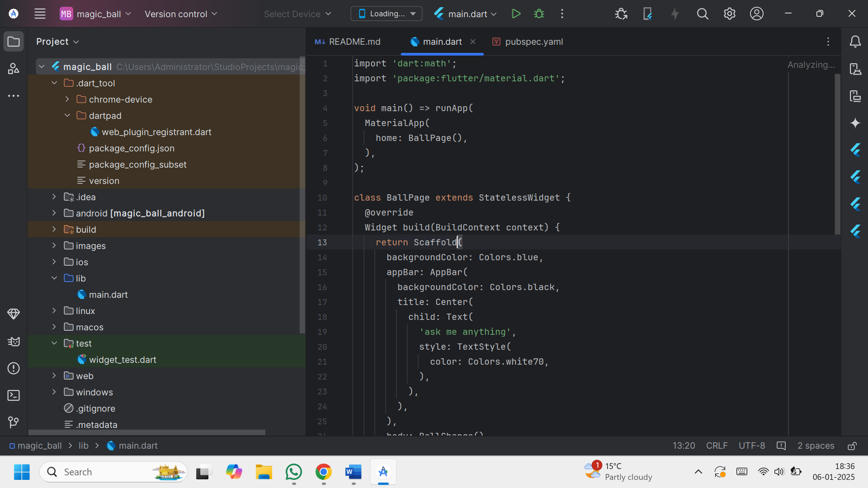Viewport: 868px width, 488px height.
Task: Open the first Flutter tool window in right sidebar
Action: click(x=855, y=150)
